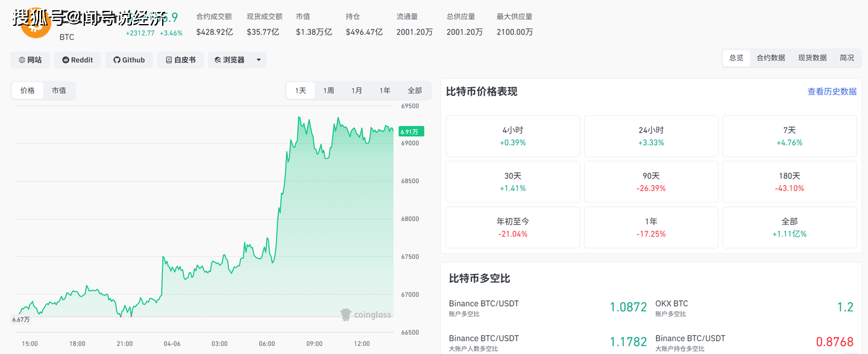
Task: Click the Bitcoin logo icon
Action: pyautogui.click(x=36, y=25)
